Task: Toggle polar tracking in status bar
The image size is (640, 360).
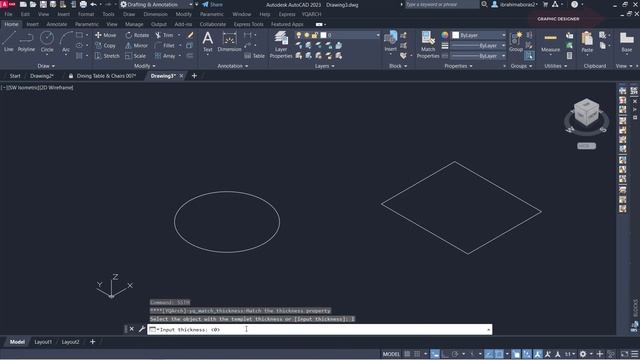Action: pyautogui.click(x=455, y=354)
